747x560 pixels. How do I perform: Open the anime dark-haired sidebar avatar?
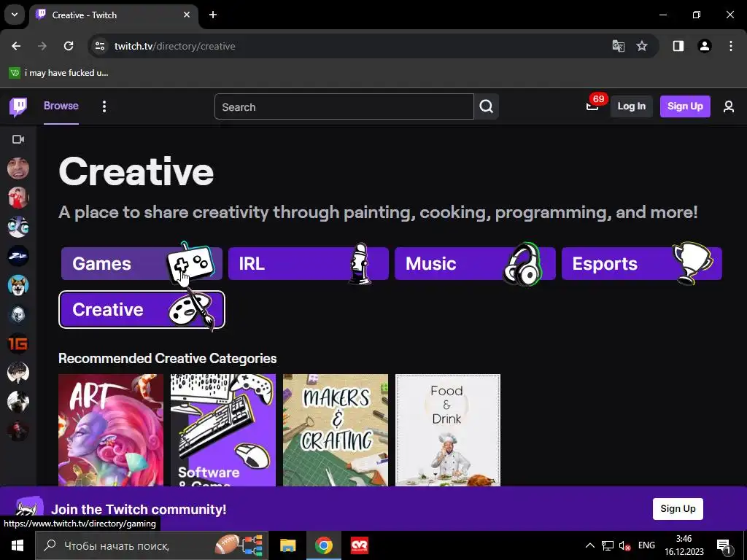tap(18, 373)
